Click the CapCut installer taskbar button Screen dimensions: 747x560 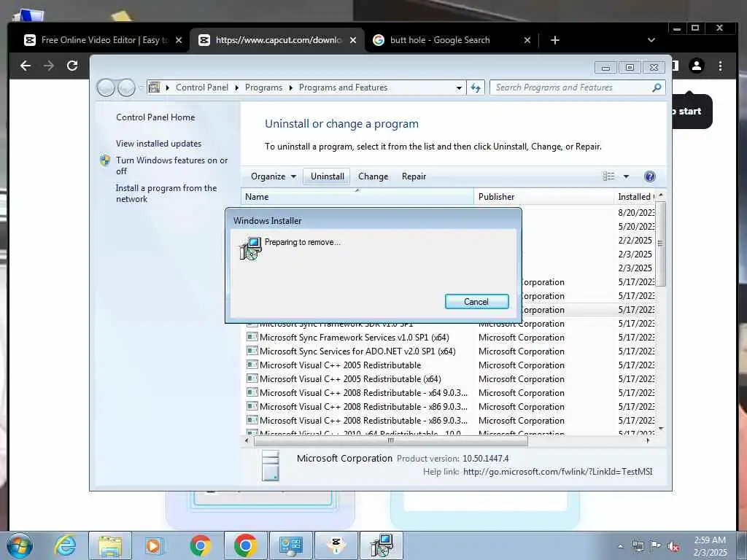pyautogui.click(x=336, y=545)
